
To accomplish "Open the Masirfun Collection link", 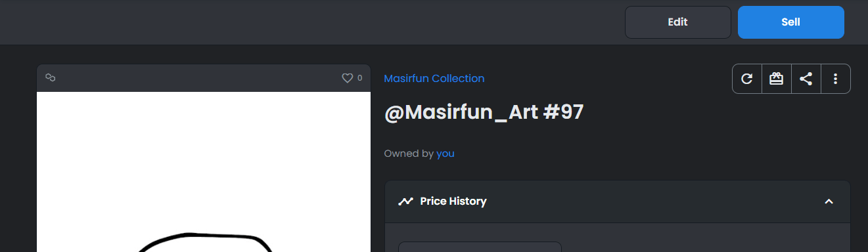I will pos(434,79).
